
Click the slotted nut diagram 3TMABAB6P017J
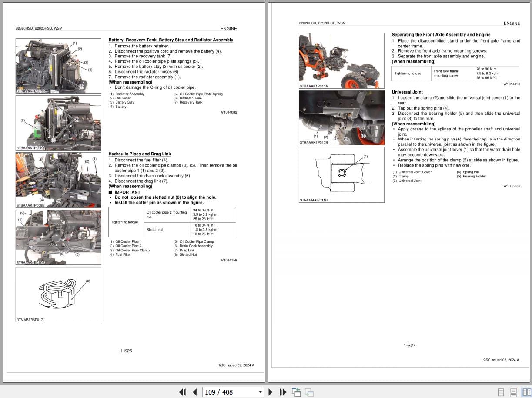[x=58, y=294]
